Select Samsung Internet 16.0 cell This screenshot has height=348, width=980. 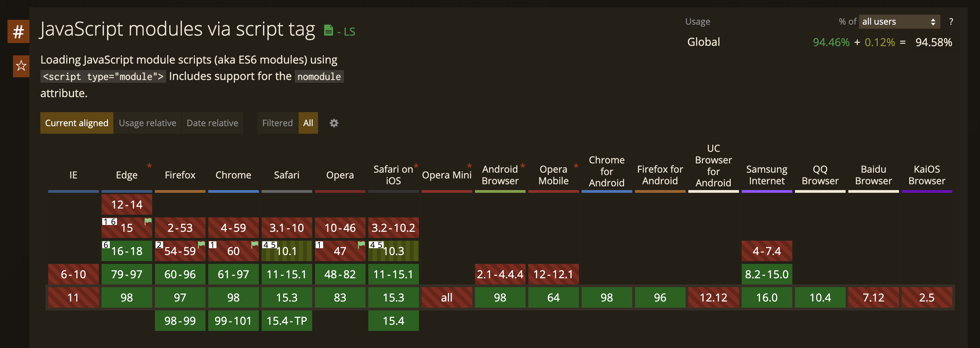pyautogui.click(x=767, y=297)
